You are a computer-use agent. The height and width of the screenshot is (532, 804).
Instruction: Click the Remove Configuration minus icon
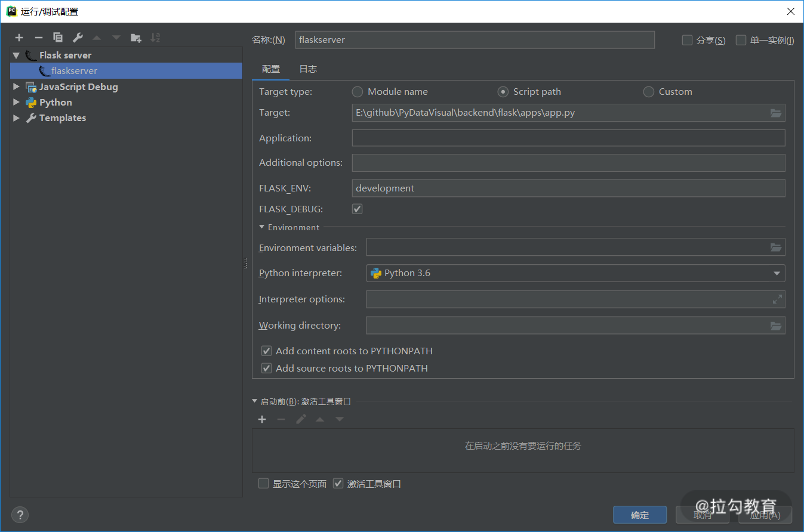pyautogui.click(x=39, y=38)
